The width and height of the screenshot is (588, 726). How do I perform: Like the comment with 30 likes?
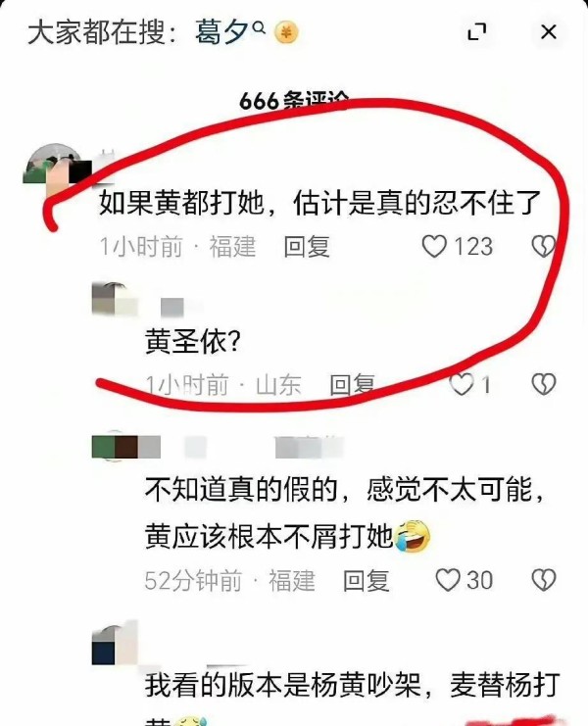448,580
